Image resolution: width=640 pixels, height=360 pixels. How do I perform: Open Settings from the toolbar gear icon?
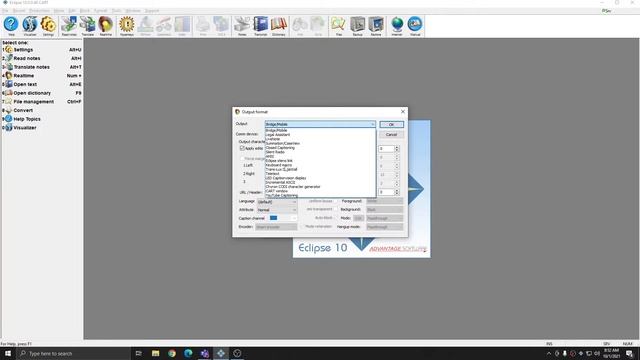pyautogui.click(x=48, y=26)
